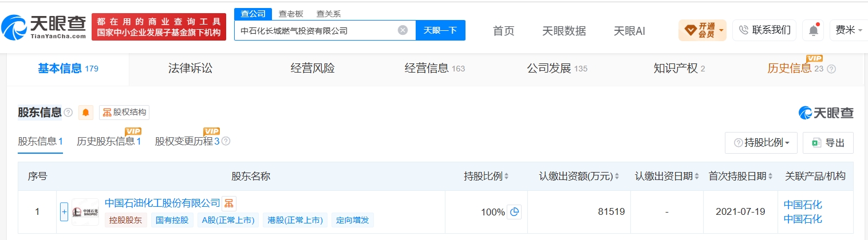Click the 2021-07-19 date cell
Screen dimensions: 868x240
pyautogui.click(x=740, y=212)
